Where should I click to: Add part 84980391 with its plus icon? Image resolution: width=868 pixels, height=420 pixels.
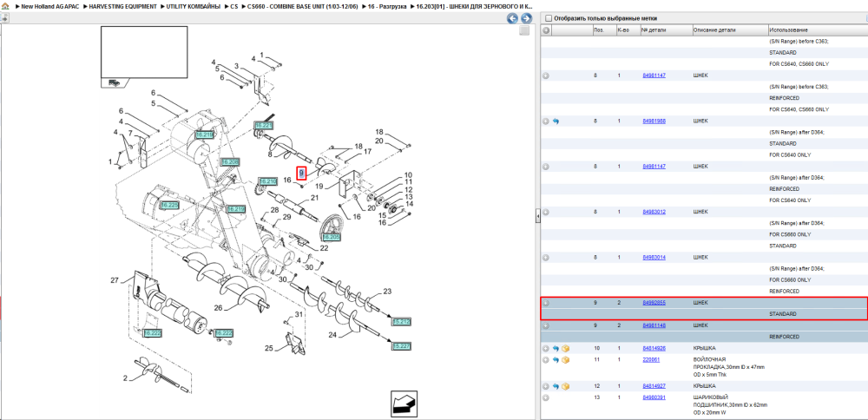546,397
